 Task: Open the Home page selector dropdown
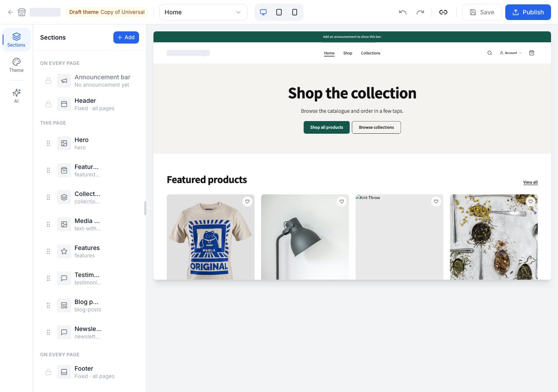coord(203,12)
